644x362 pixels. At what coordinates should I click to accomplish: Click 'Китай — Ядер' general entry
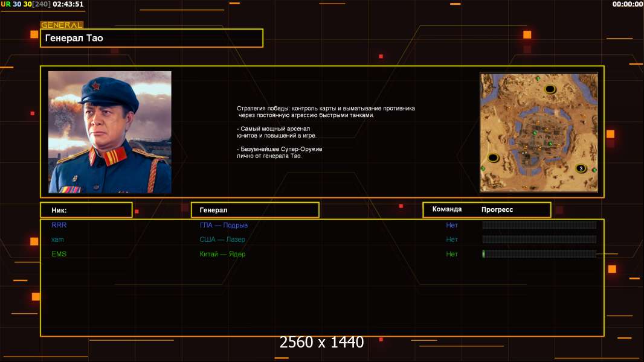[x=222, y=254]
